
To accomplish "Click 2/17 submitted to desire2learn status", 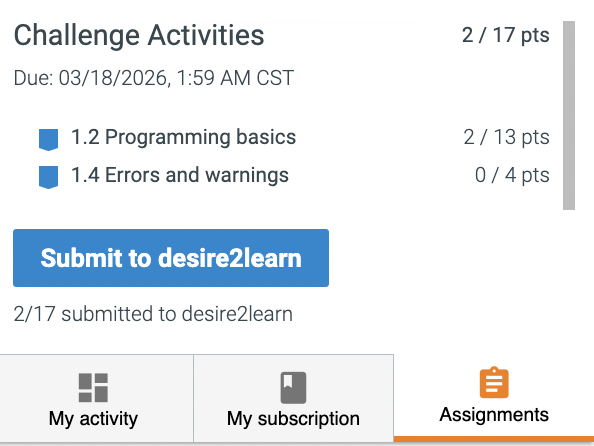I will tap(153, 314).
